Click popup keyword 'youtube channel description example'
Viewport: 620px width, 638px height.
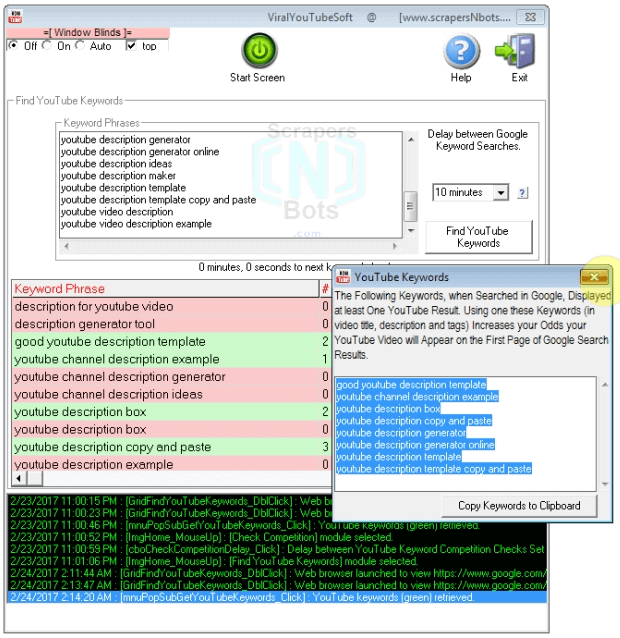pyautogui.click(x=417, y=397)
